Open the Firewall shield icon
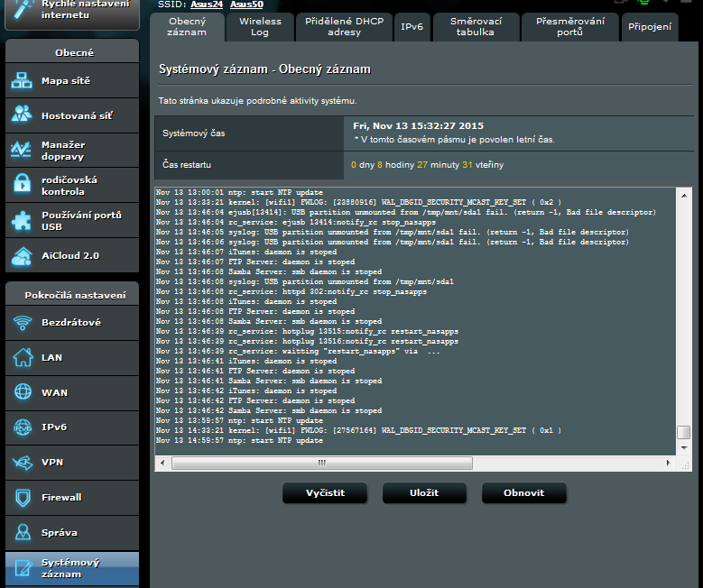The height and width of the screenshot is (588, 703). click(x=23, y=498)
